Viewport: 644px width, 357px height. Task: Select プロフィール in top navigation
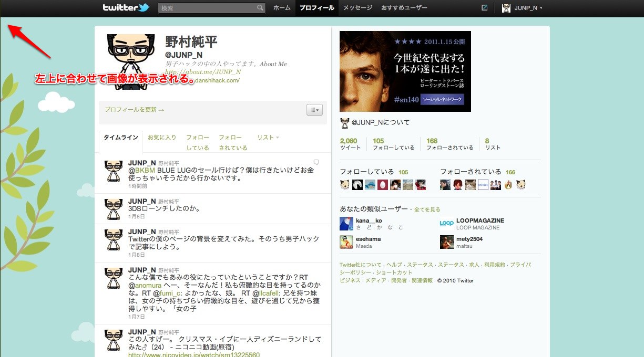pos(317,8)
